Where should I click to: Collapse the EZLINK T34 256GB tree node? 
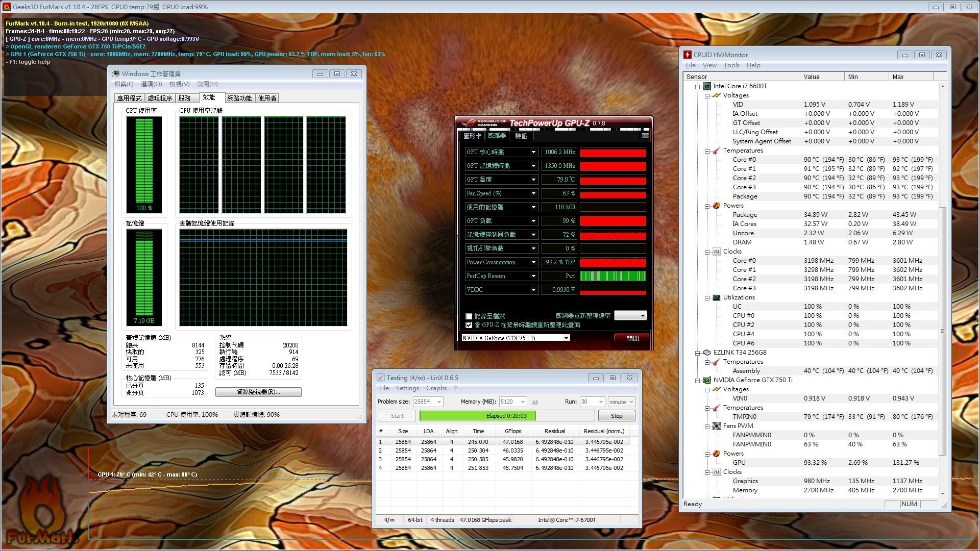[697, 353]
